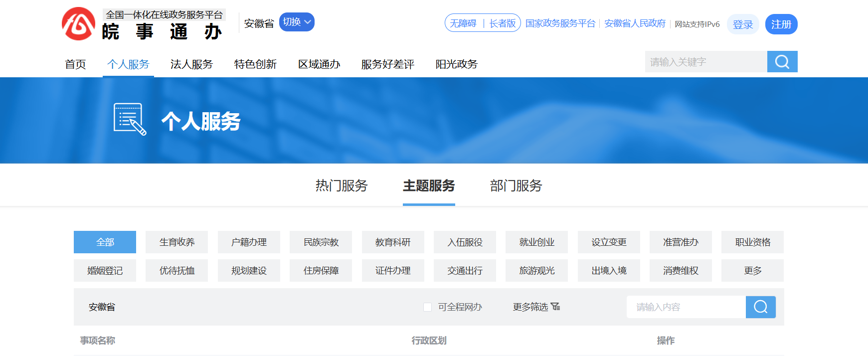Screen dimensions: 868x357
Task: Switch to the 部门服务 tab
Action: coord(516,185)
